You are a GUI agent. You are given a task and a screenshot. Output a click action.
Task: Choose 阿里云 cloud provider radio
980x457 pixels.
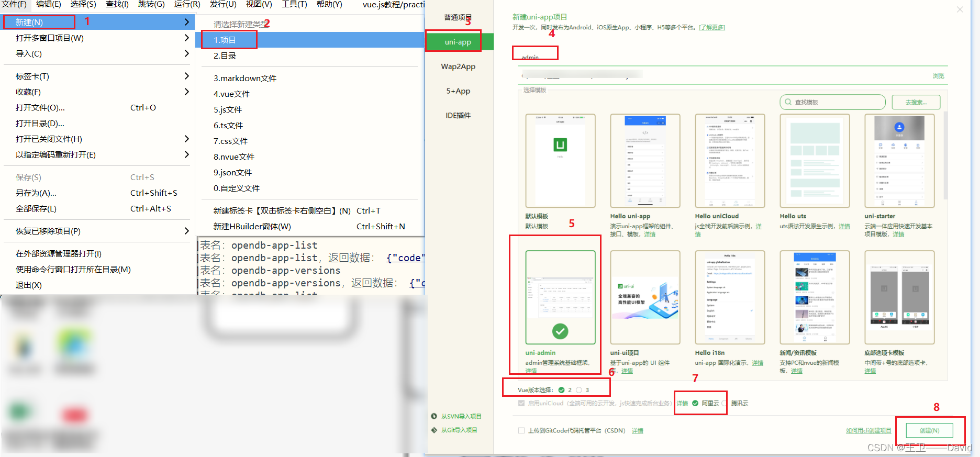click(695, 403)
